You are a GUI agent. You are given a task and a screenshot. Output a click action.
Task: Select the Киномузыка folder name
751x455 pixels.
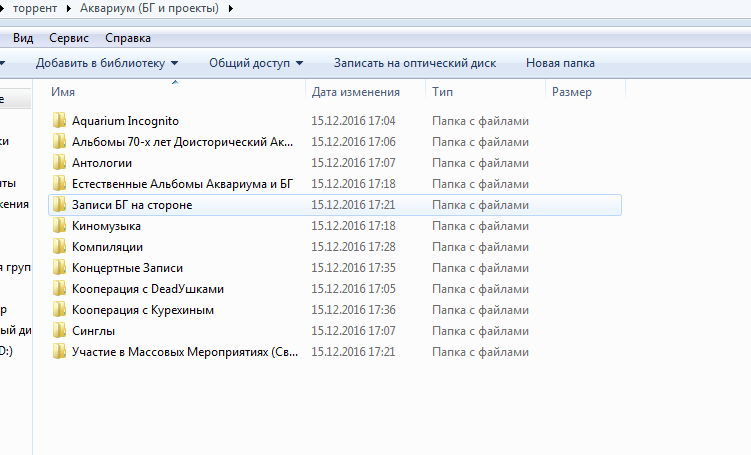click(x=106, y=226)
